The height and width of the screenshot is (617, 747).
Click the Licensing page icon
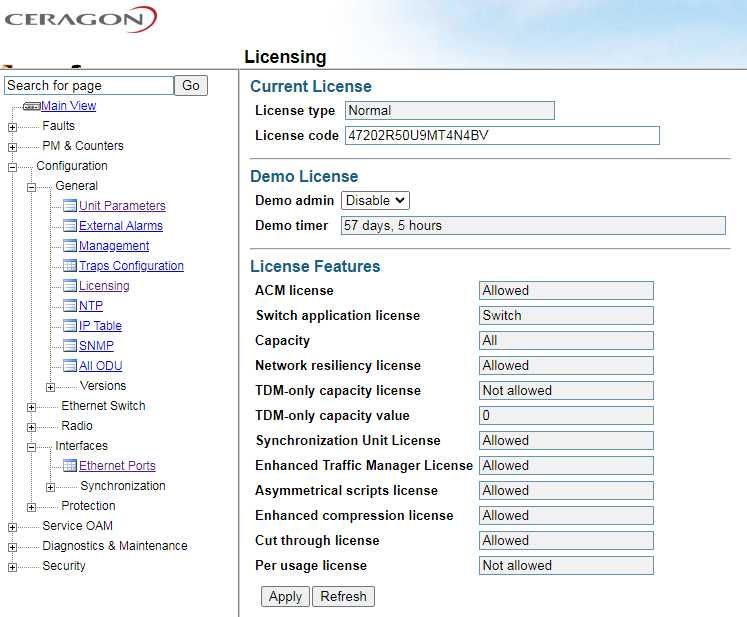70,286
